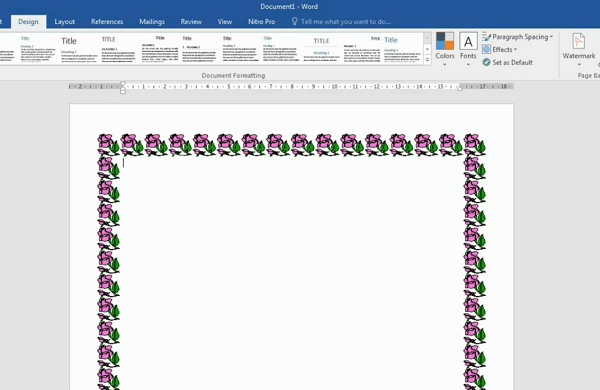Viewport: 600px width, 390px height.
Task: Expand the Fonts dropdown arrow
Action: click(x=468, y=64)
